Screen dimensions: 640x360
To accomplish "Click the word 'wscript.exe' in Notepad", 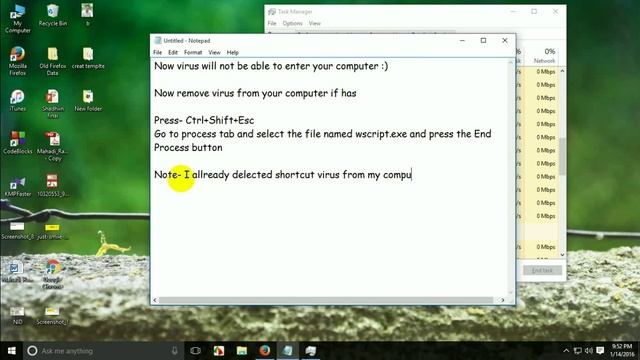I will [381, 134].
